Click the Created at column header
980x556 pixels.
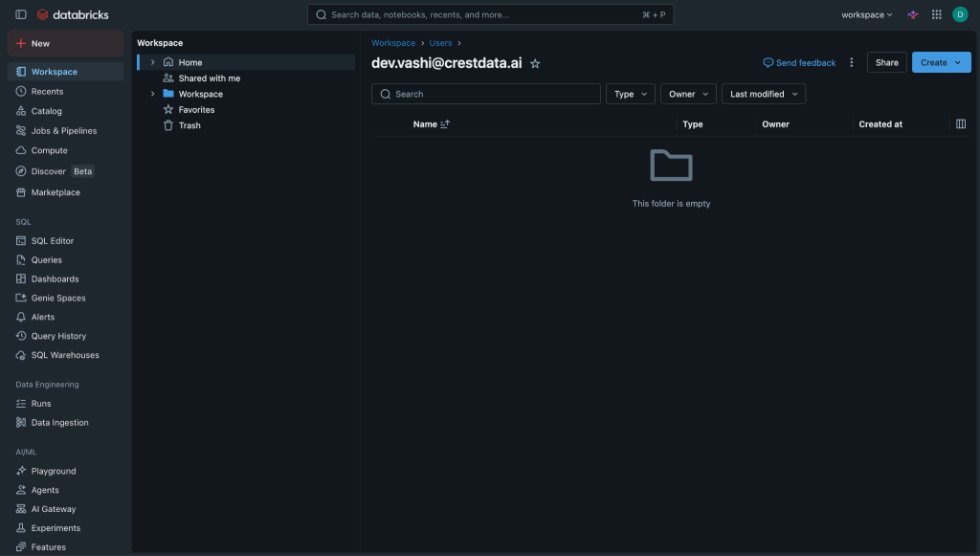click(x=880, y=123)
